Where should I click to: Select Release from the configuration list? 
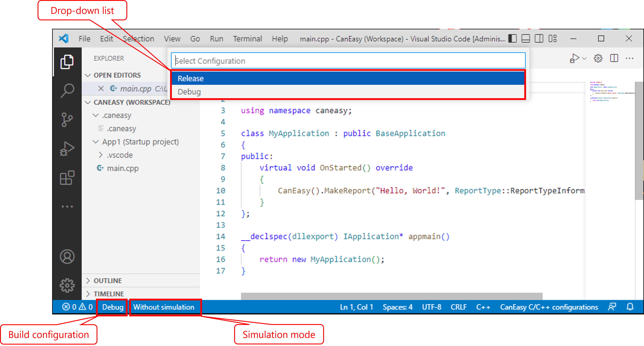pyautogui.click(x=348, y=78)
